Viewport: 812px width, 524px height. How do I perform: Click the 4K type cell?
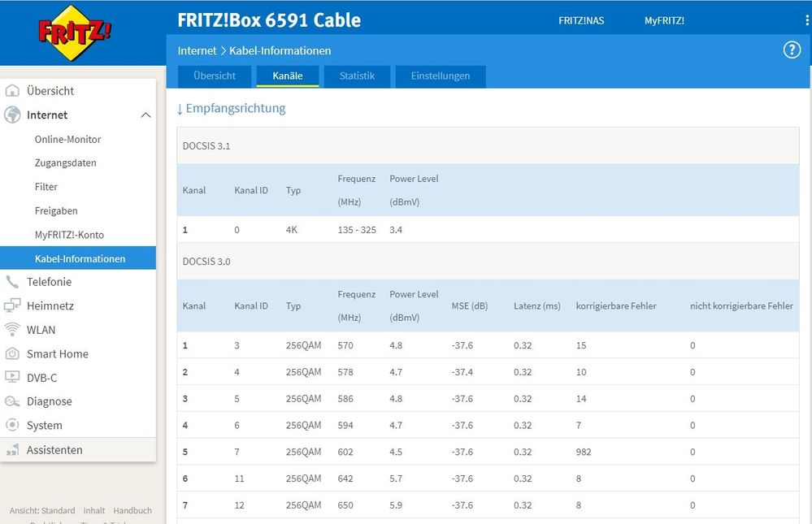point(292,230)
